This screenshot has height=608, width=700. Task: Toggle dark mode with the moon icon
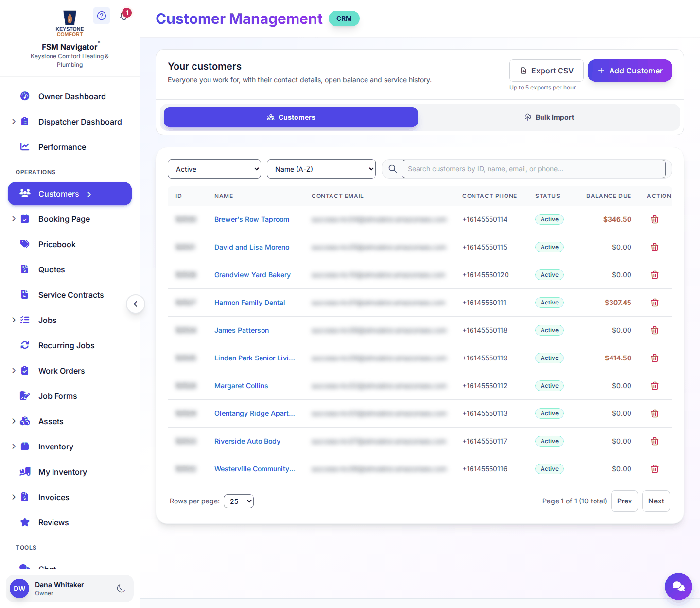point(121,589)
